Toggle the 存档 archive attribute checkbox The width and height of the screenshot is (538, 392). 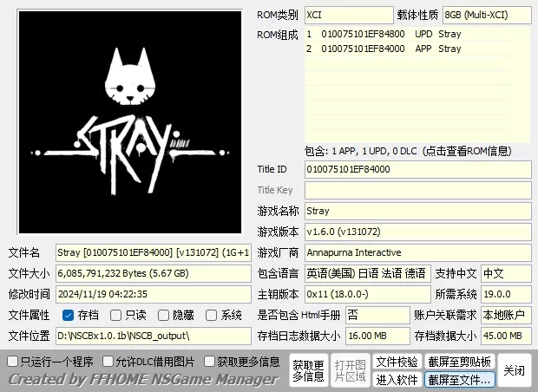[69, 316]
